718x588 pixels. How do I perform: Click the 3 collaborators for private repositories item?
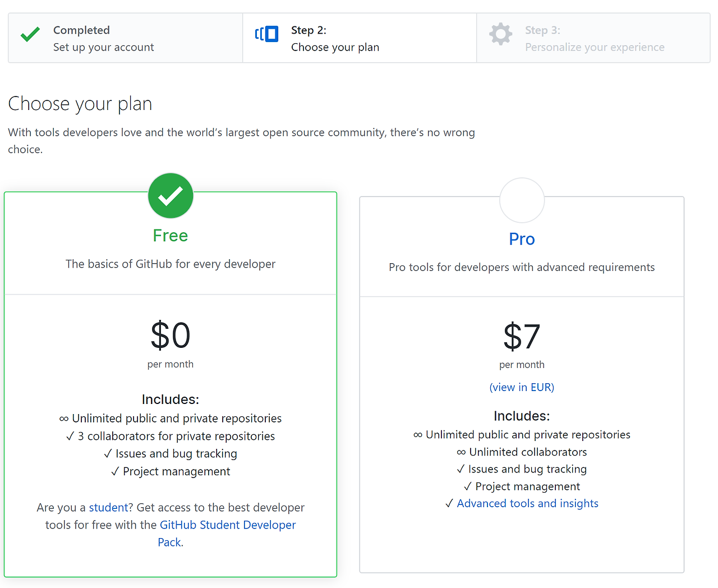(176, 437)
